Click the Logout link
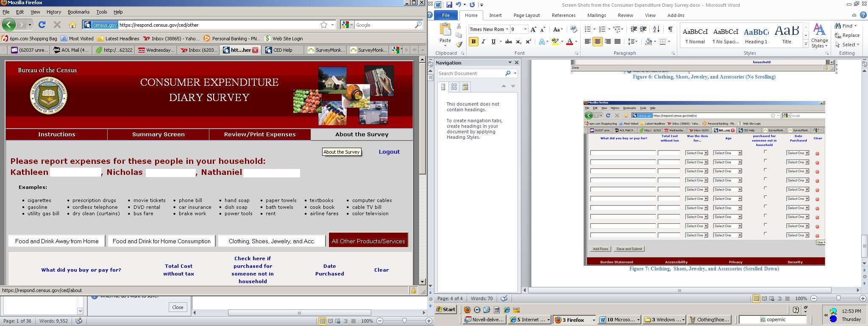This screenshot has height=326, width=868. point(389,152)
